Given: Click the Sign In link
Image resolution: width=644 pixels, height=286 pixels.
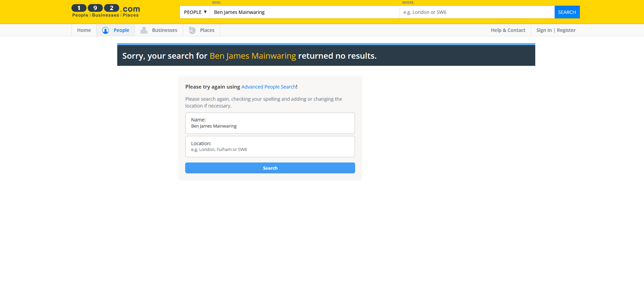Looking at the screenshot, I should (x=544, y=30).
